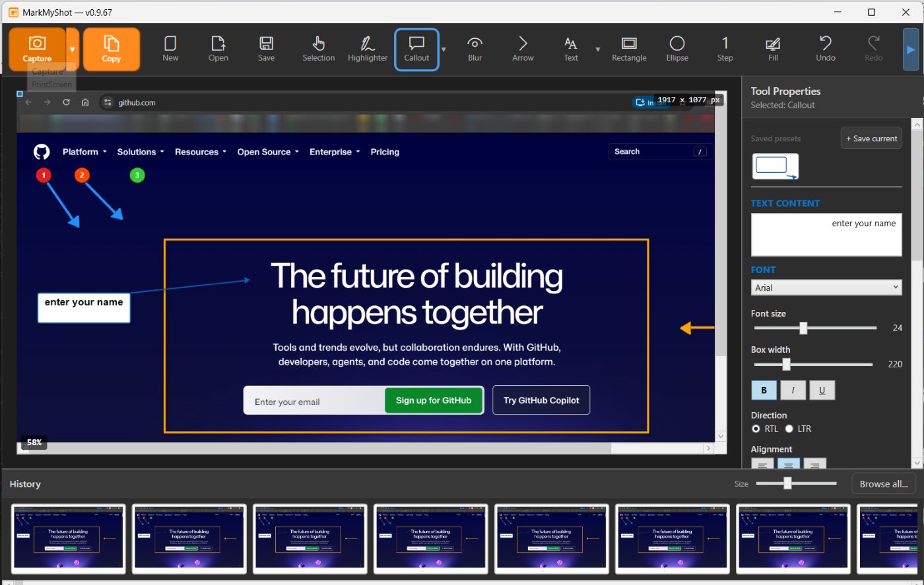The image size is (924, 585).
Task: Open the Capture mode dropdown arrow
Action: coord(73,49)
